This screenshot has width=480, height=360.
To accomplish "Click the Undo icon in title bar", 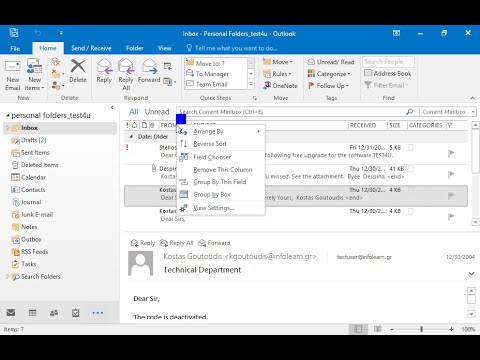I will click(38, 33).
